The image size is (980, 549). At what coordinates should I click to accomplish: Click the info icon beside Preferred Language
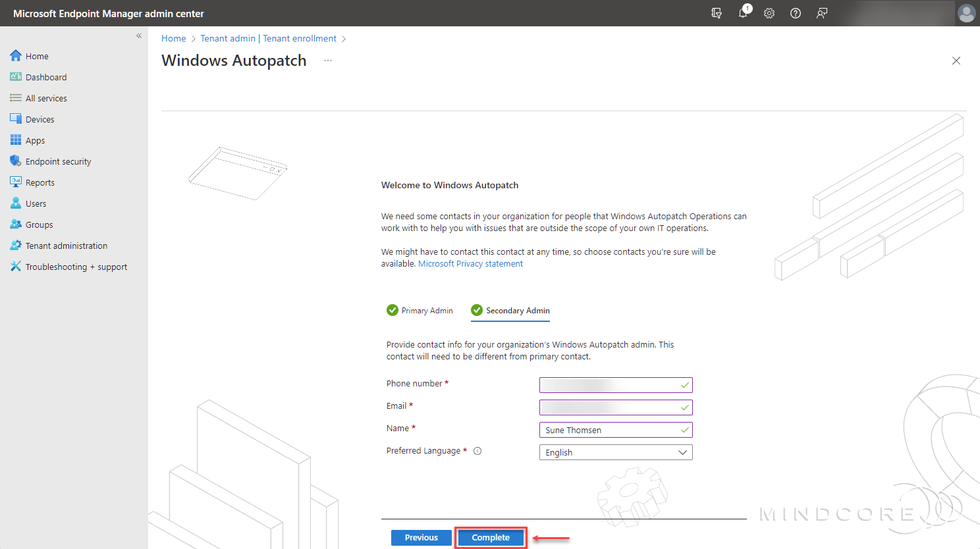tap(477, 450)
